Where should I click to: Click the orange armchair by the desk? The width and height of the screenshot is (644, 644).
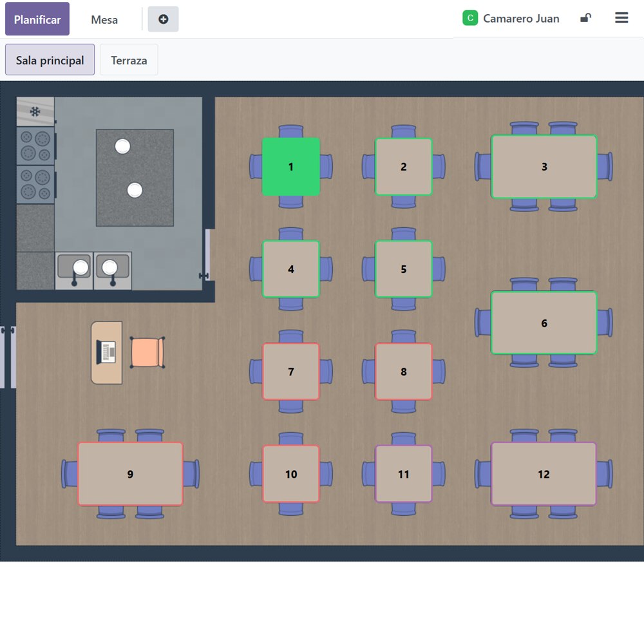[x=147, y=352]
